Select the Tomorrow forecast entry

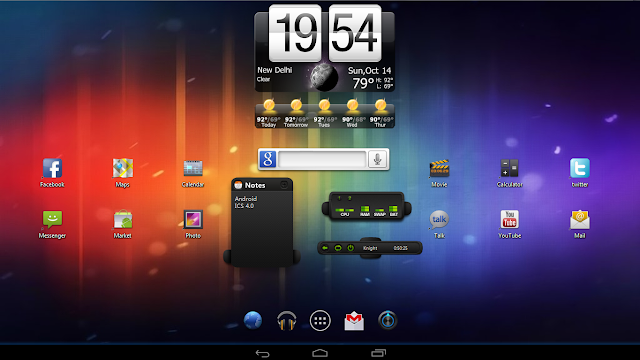(296, 114)
